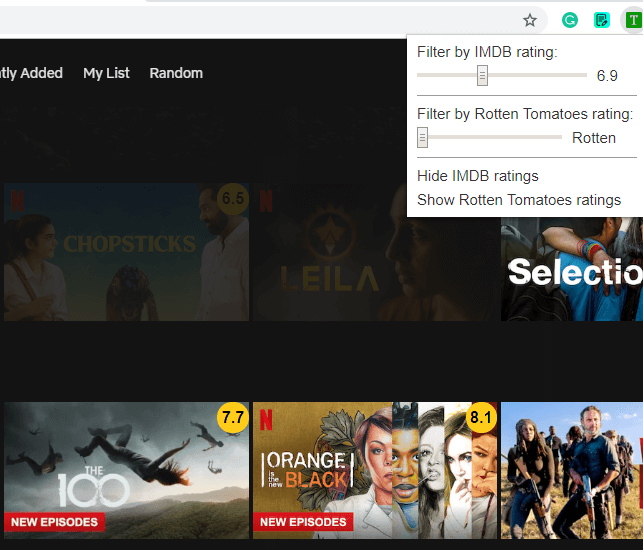Open the Grammarly extension icon

tap(570, 20)
